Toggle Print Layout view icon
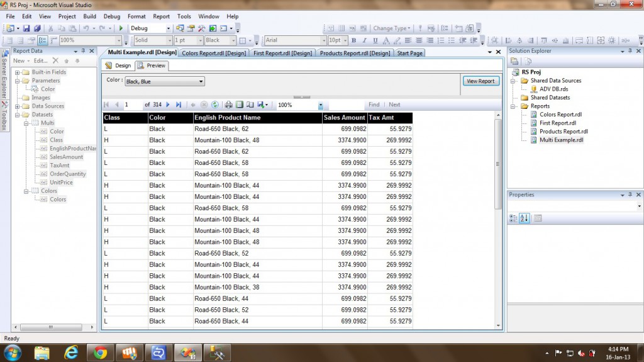644x362 pixels. pyautogui.click(x=240, y=105)
